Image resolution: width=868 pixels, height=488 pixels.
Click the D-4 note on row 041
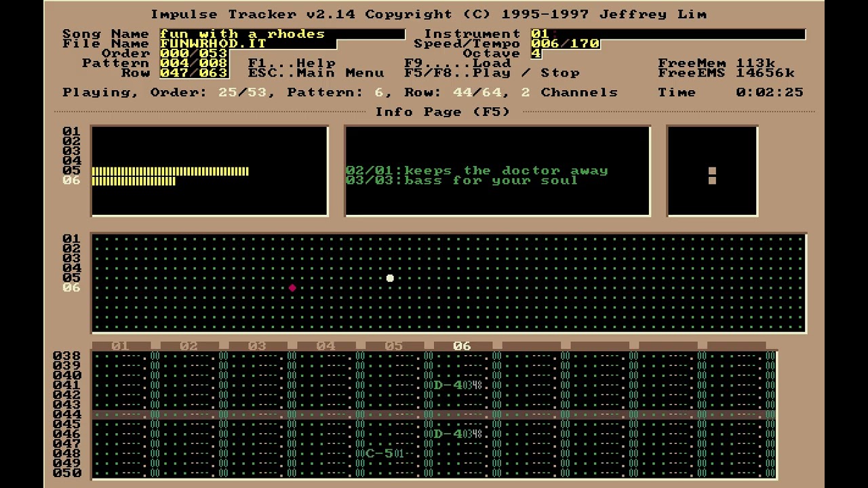tap(448, 385)
